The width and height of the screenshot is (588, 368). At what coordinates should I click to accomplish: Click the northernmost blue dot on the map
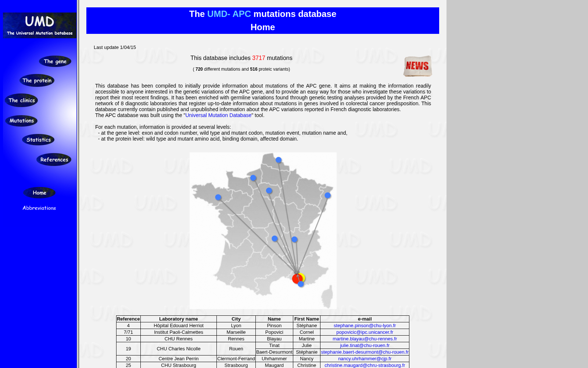[279, 160]
